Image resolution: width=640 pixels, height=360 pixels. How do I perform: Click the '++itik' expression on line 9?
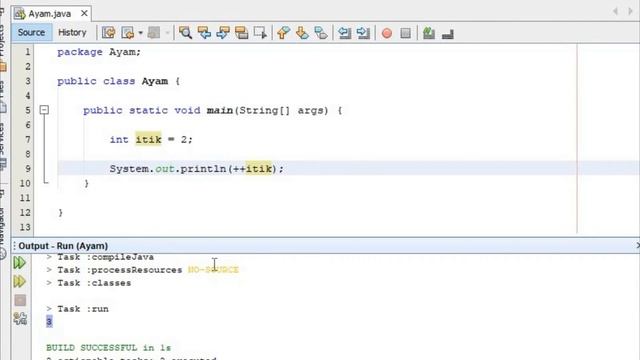tap(252, 169)
